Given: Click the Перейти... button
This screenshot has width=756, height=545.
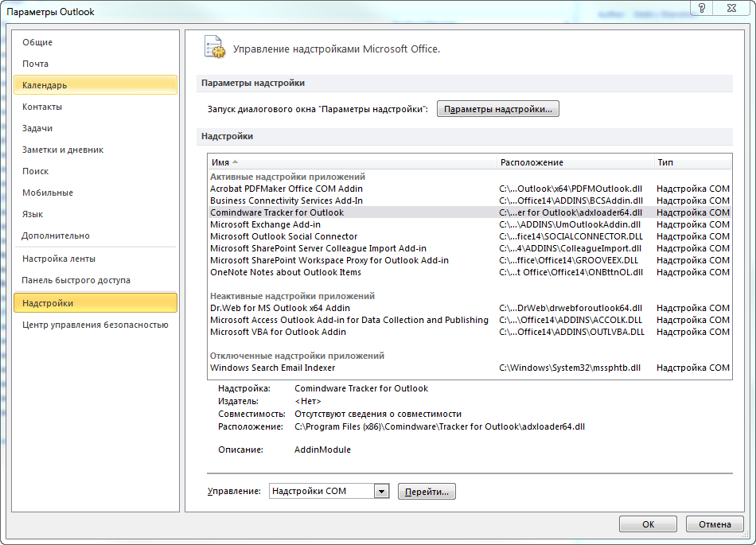Looking at the screenshot, I should coord(427,492).
